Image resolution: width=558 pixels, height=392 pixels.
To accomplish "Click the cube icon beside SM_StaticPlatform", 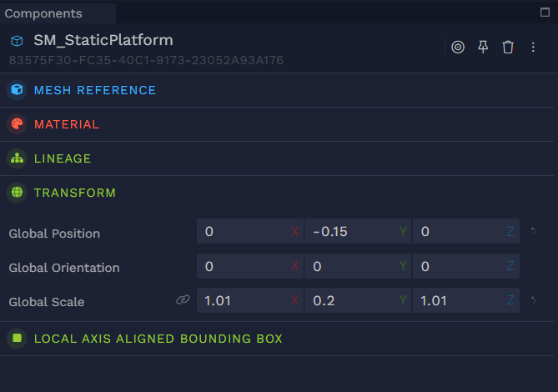I will [x=17, y=41].
